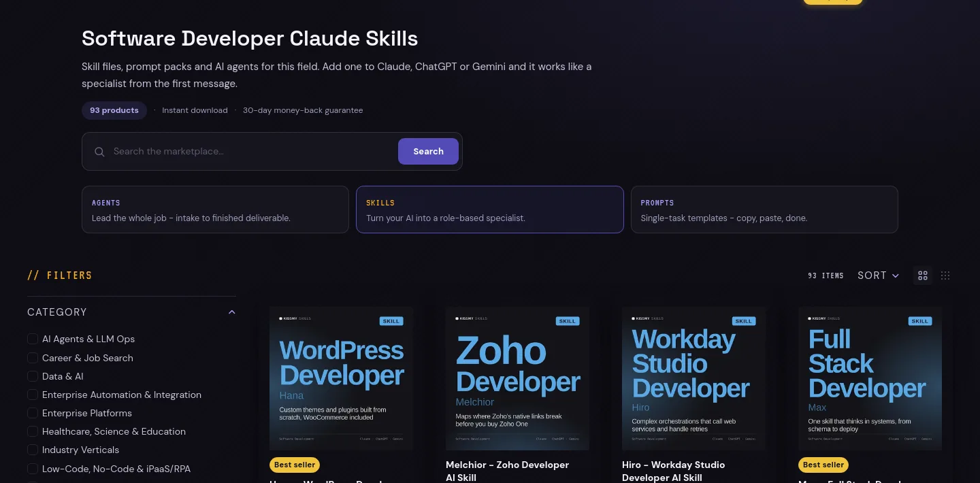Open the SORT dropdown
This screenshot has width=980, height=483.
[x=878, y=276]
